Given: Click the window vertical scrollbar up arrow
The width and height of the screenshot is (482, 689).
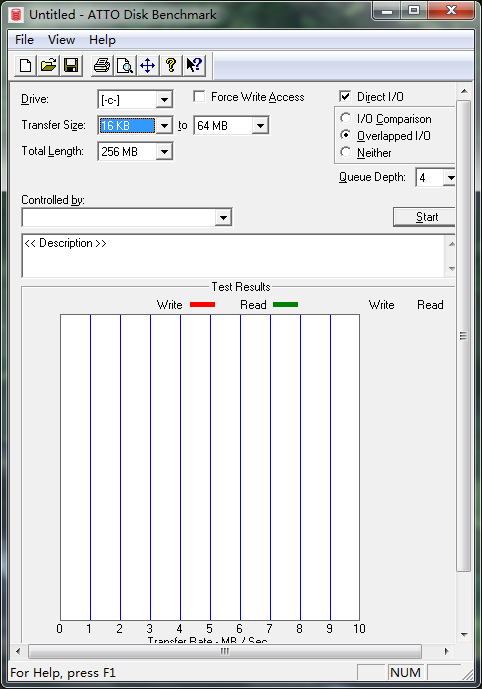Looking at the screenshot, I should coord(464,91).
